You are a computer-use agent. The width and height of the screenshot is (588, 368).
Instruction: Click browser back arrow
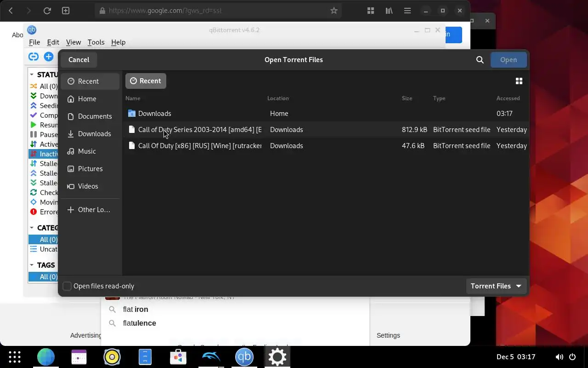11,11
